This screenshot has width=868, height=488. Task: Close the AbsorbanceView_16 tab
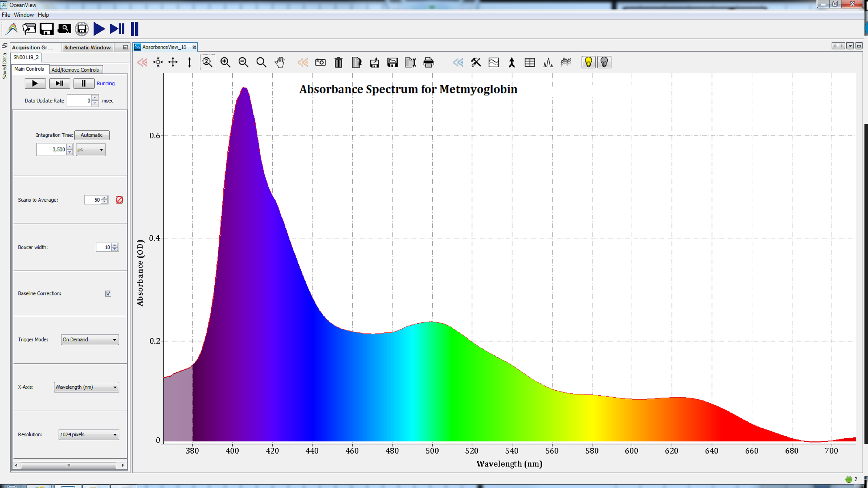coord(194,47)
